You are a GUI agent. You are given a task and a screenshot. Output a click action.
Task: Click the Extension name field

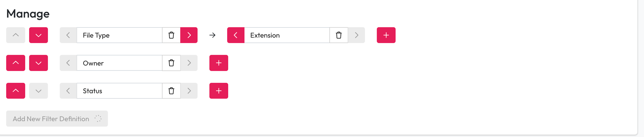coord(287,35)
